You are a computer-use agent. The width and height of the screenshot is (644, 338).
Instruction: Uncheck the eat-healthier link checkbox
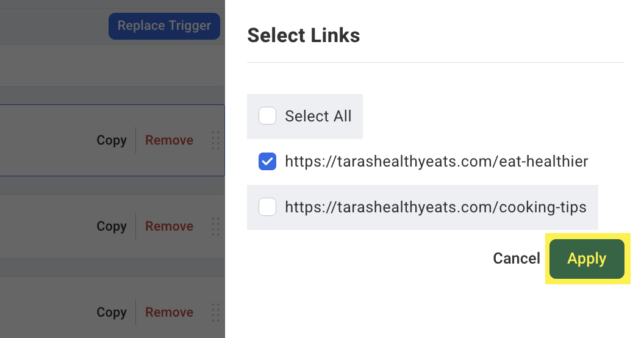(267, 162)
